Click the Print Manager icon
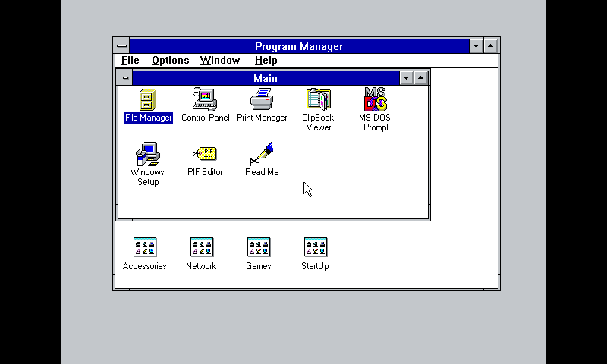 pos(262,100)
